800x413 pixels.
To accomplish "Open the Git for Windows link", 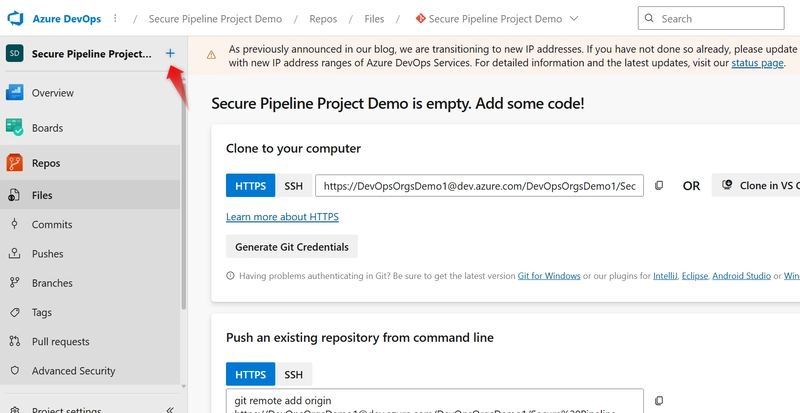I will point(549,276).
